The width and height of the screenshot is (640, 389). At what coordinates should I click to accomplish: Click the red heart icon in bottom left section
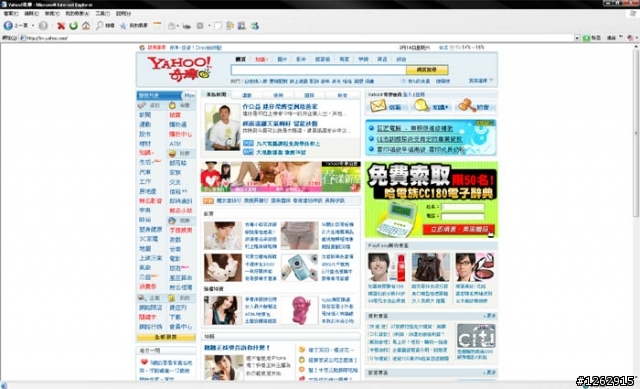point(144,362)
